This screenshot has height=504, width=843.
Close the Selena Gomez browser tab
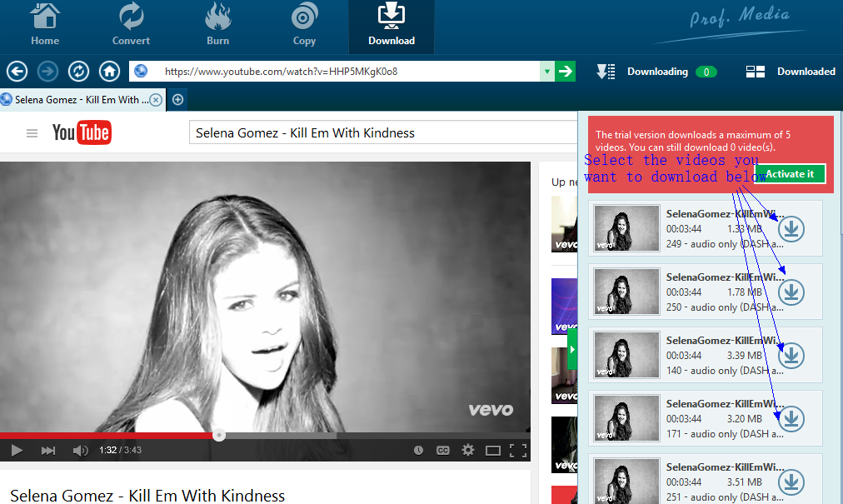[156, 100]
